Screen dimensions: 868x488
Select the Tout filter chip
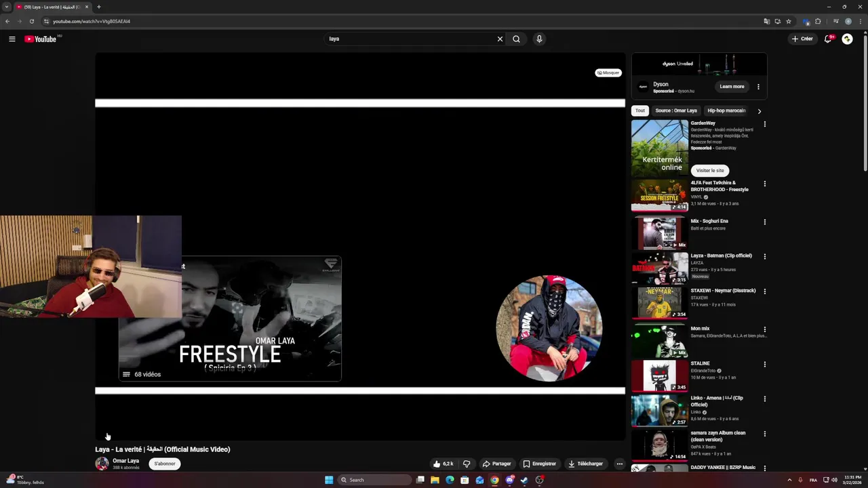pos(640,110)
